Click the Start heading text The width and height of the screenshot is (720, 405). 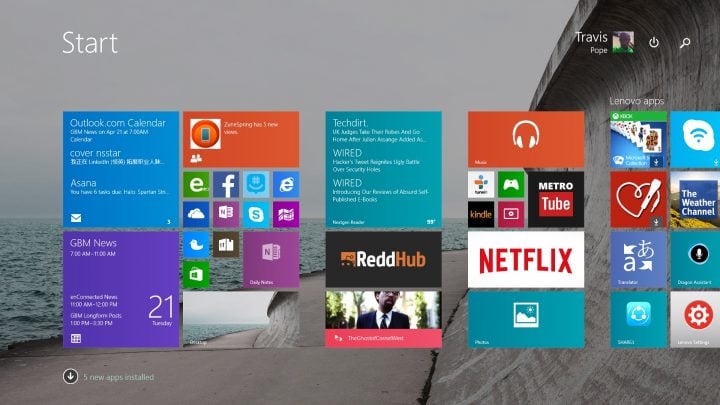[x=90, y=43]
